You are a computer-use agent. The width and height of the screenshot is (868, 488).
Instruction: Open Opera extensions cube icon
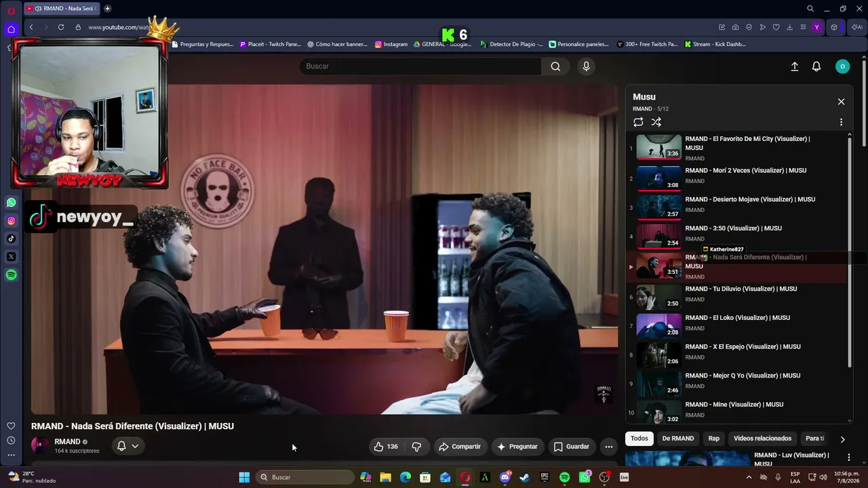[x=834, y=27]
